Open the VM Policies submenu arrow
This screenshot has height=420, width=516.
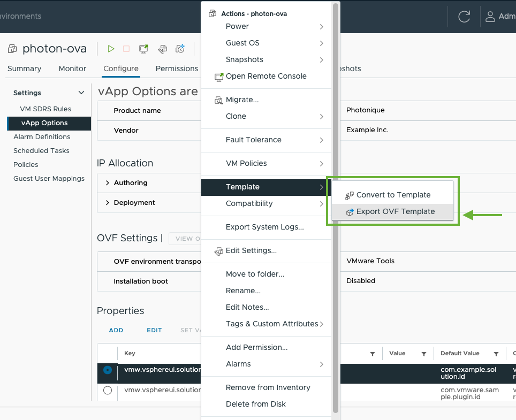(322, 164)
